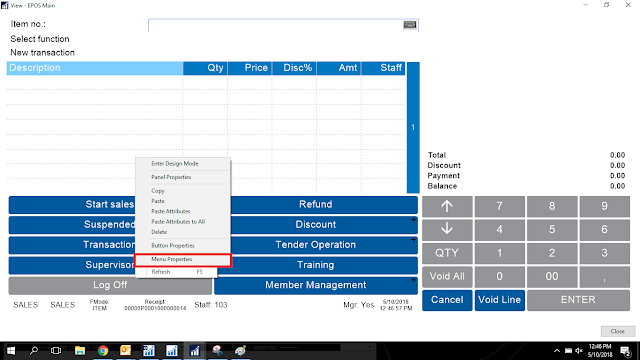Click the battery icon in system tray
Image resolution: width=640 pixels, height=360 pixels.
(568, 351)
